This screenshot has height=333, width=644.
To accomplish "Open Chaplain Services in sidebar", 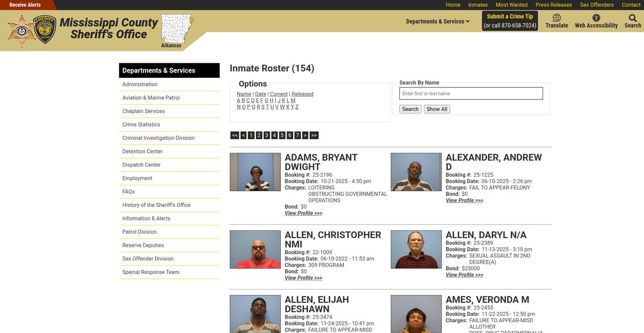I will point(169,111).
